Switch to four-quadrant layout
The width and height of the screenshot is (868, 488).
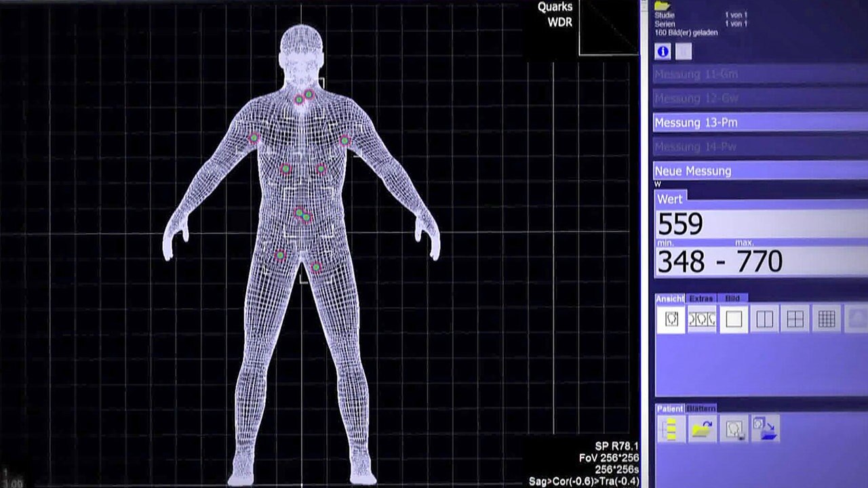pos(795,319)
